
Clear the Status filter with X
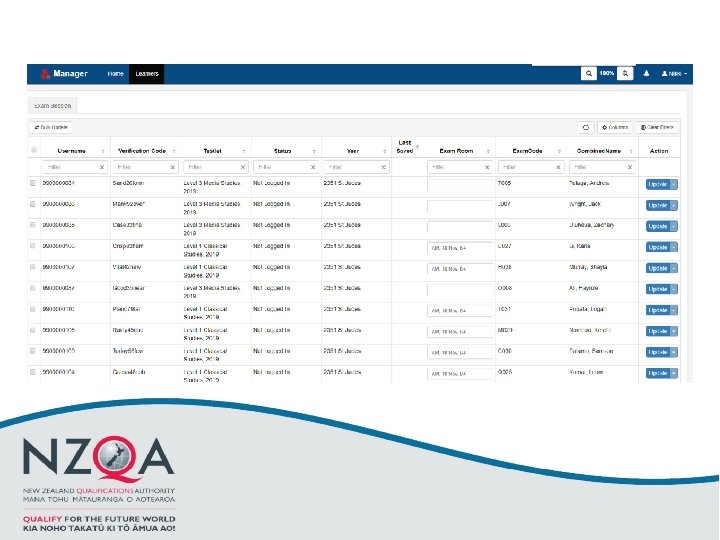tap(313, 167)
